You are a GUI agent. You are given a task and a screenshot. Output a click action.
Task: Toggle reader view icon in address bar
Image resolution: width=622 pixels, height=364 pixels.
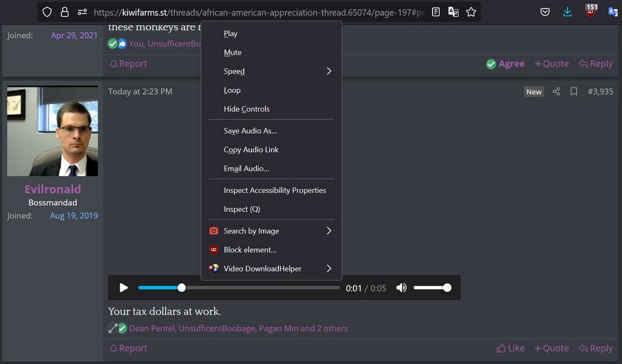tap(436, 12)
